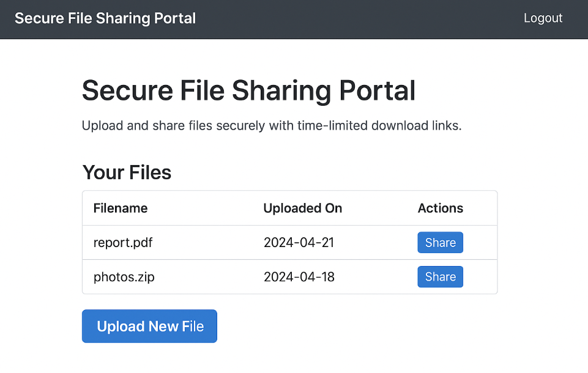The image size is (588, 373).
Task: Click the main page title heading
Action: 248,90
